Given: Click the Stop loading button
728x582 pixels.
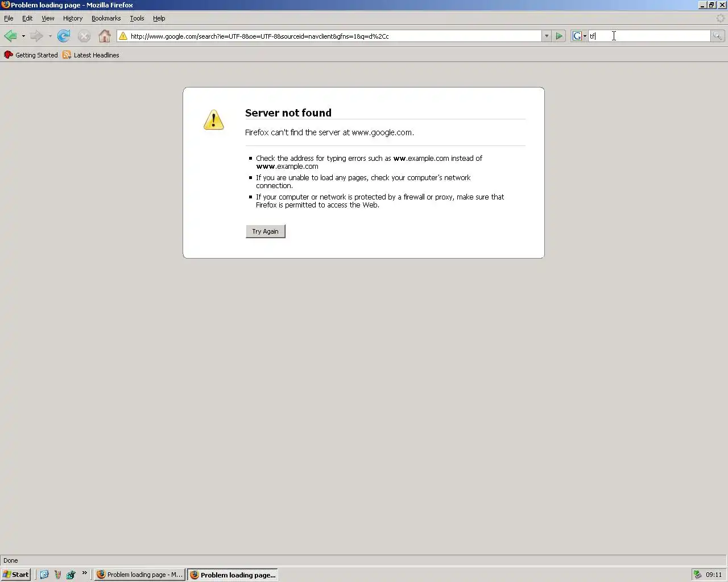Looking at the screenshot, I should pyautogui.click(x=84, y=36).
